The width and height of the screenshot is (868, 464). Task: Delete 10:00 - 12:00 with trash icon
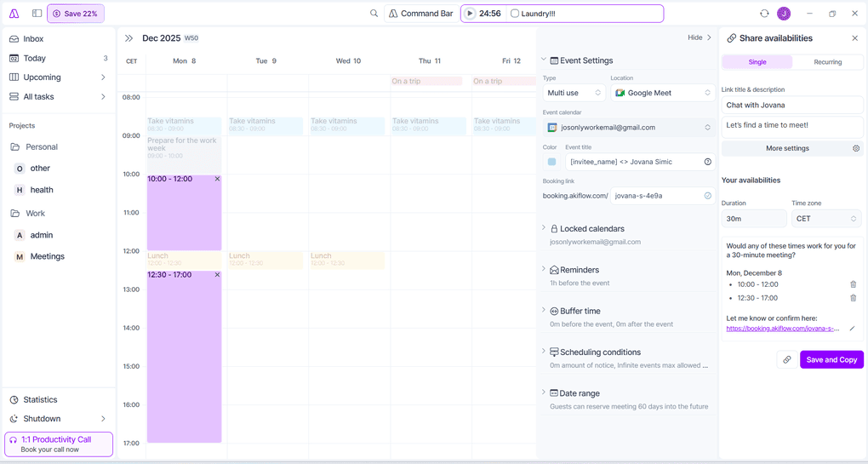[x=853, y=284]
